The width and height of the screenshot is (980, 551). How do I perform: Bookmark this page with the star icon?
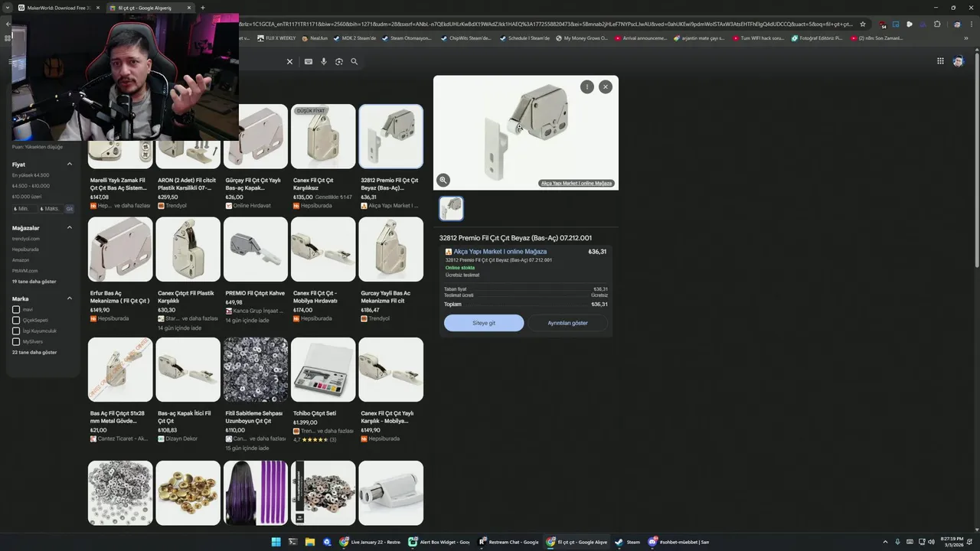point(863,24)
